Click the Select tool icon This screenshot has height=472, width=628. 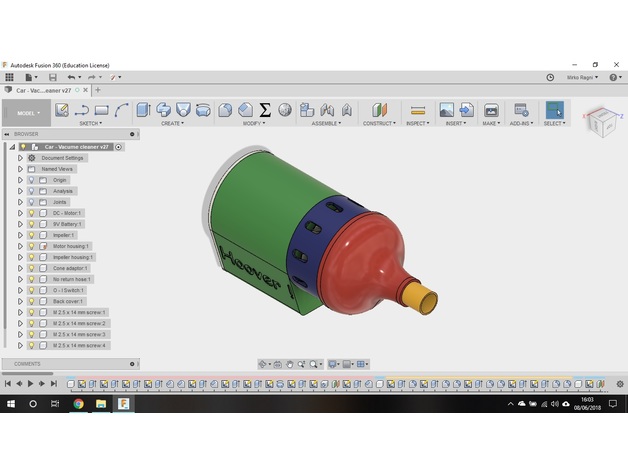pyautogui.click(x=555, y=110)
